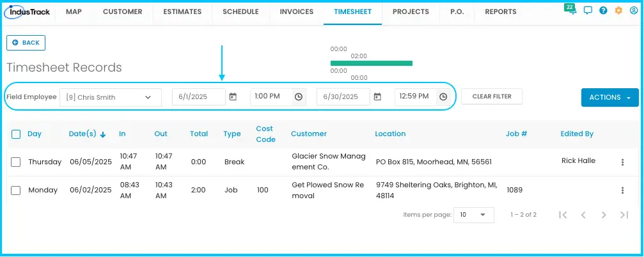Click the Back button
The width and height of the screenshot is (644, 257).
26,43
